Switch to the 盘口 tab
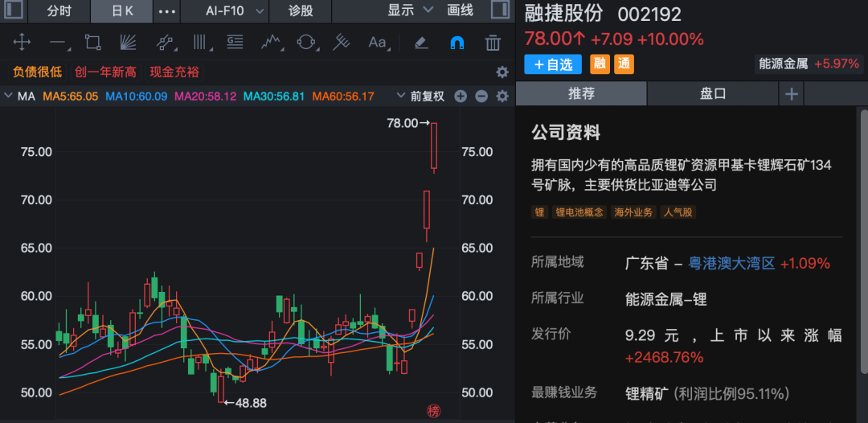 tap(712, 94)
